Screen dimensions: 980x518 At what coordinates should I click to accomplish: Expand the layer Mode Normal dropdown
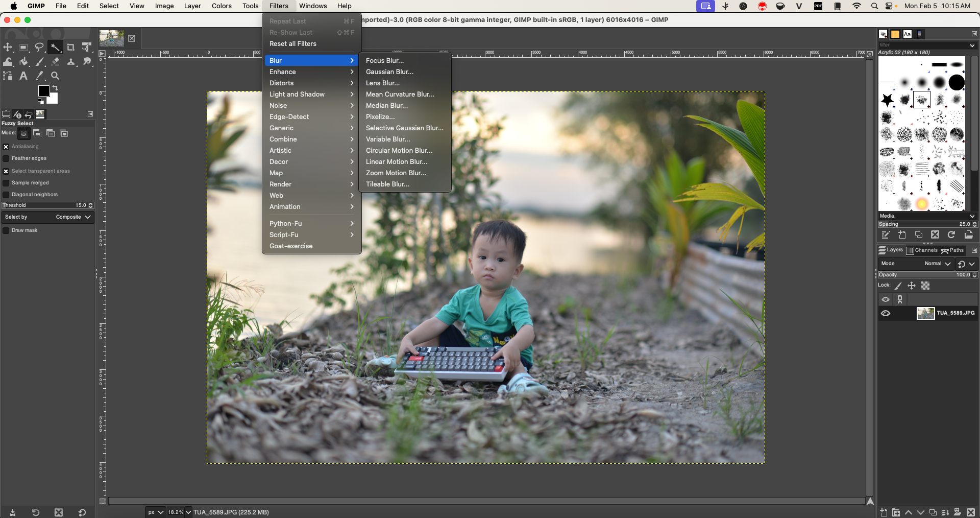click(x=938, y=264)
